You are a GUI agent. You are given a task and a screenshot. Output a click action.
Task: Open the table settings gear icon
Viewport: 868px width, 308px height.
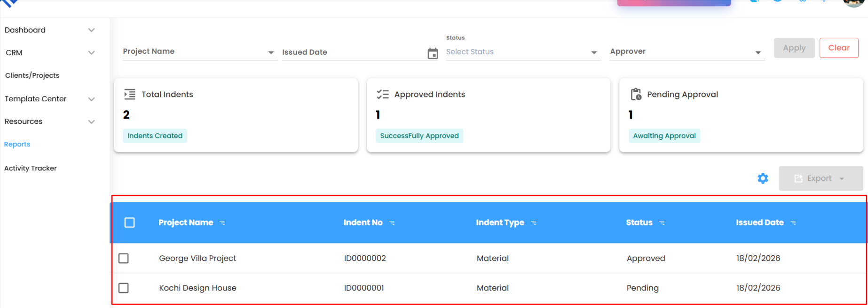763,178
